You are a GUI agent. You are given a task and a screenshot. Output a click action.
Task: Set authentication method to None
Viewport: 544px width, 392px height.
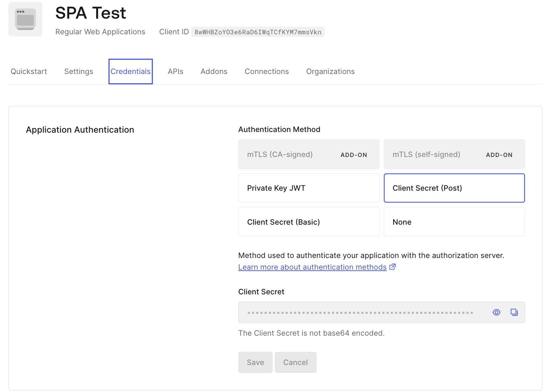(x=454, y=222)
